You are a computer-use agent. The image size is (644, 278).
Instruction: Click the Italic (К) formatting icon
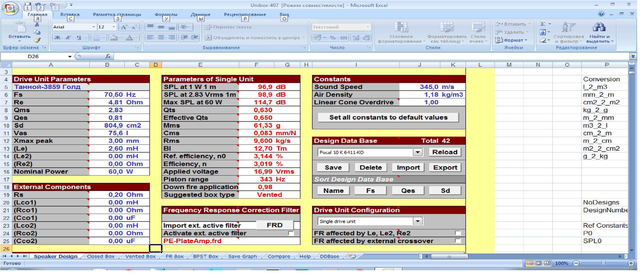(x=68, y=38)
